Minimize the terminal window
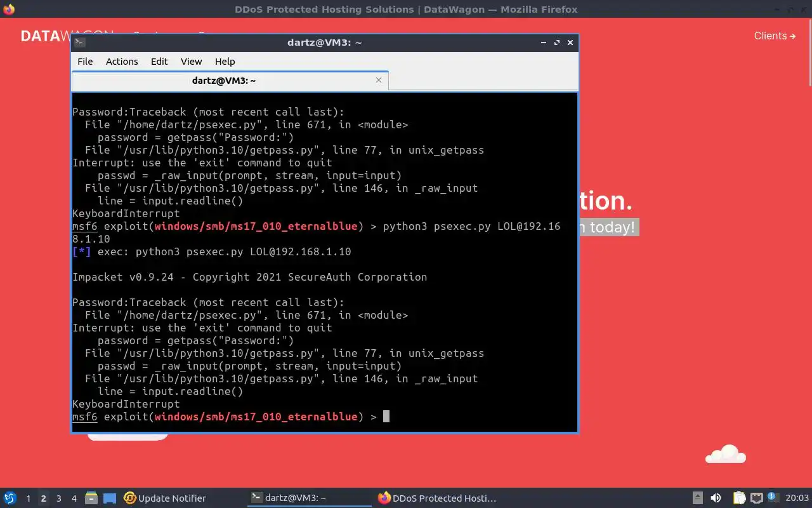This screenshot has width=812, height=508. (x=544, y=43)
